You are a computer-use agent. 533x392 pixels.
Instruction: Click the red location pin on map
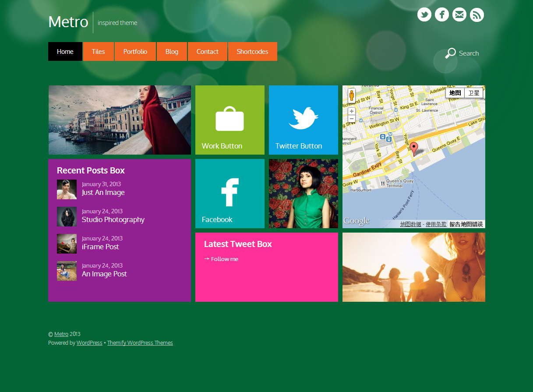[414, 149]
